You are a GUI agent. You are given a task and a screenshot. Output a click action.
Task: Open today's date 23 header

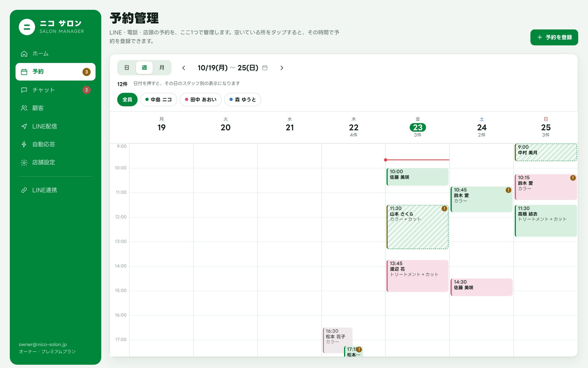[x=418, y=127]
